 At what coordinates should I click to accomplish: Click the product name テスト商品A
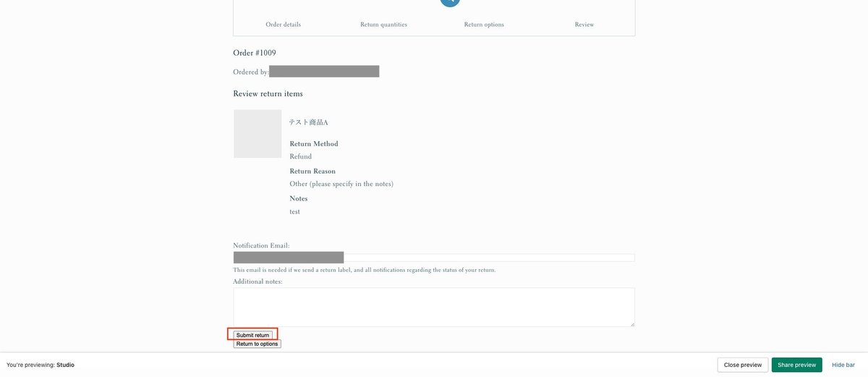click(x=309, y=122)
